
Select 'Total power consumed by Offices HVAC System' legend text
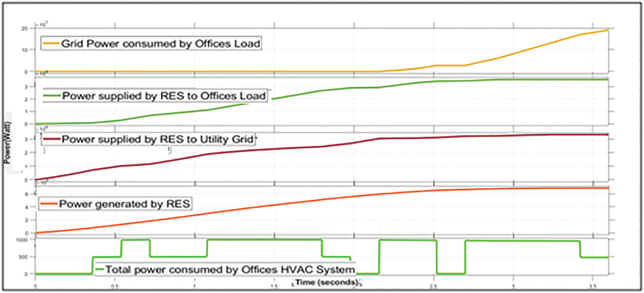[230, 270]
